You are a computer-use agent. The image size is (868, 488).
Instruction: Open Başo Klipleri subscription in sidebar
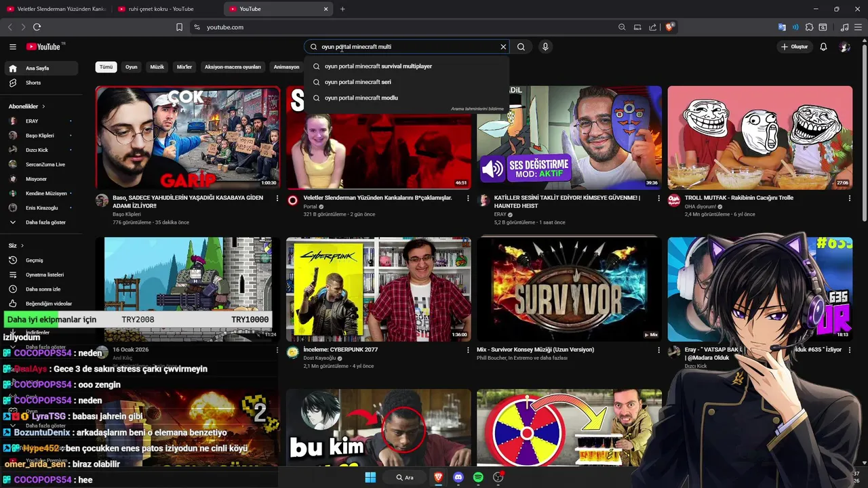41,136
